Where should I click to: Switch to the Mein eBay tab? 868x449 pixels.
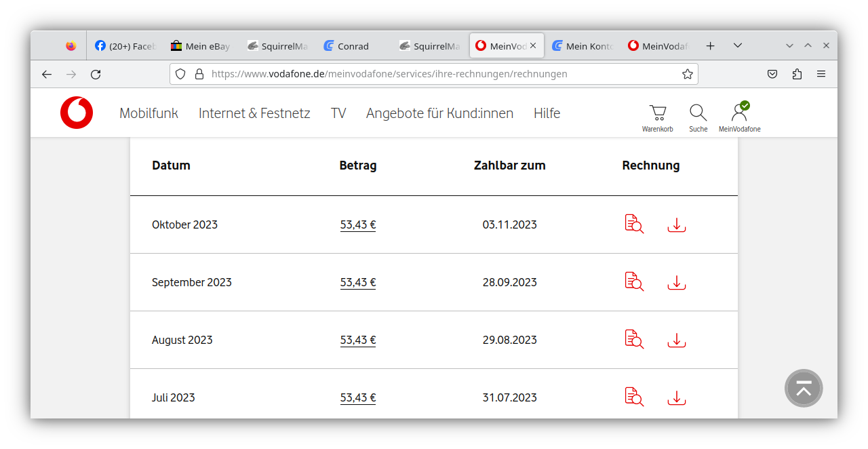point(201,46)
